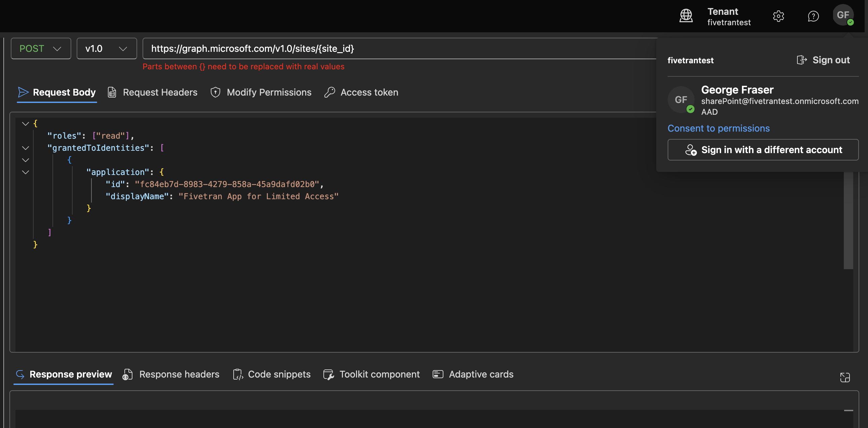Image resolution: width=868 pixels, height=428 pixels.
Task: Open the Code snippets tab
Action: click(272, 374)
